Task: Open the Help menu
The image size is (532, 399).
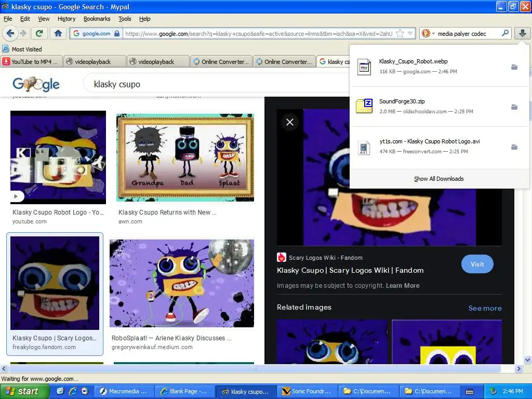Action: [145, 19]
